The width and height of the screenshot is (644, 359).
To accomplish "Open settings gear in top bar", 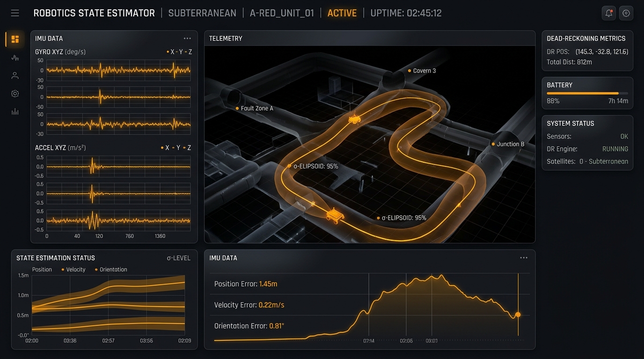I will coord(626,13).
